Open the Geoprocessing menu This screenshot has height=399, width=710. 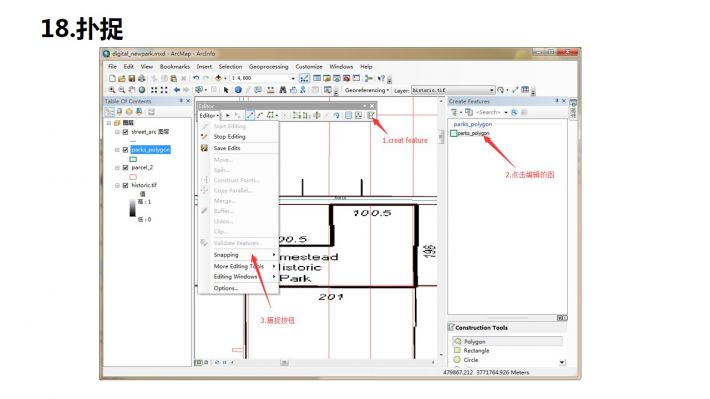coord(269,67)
